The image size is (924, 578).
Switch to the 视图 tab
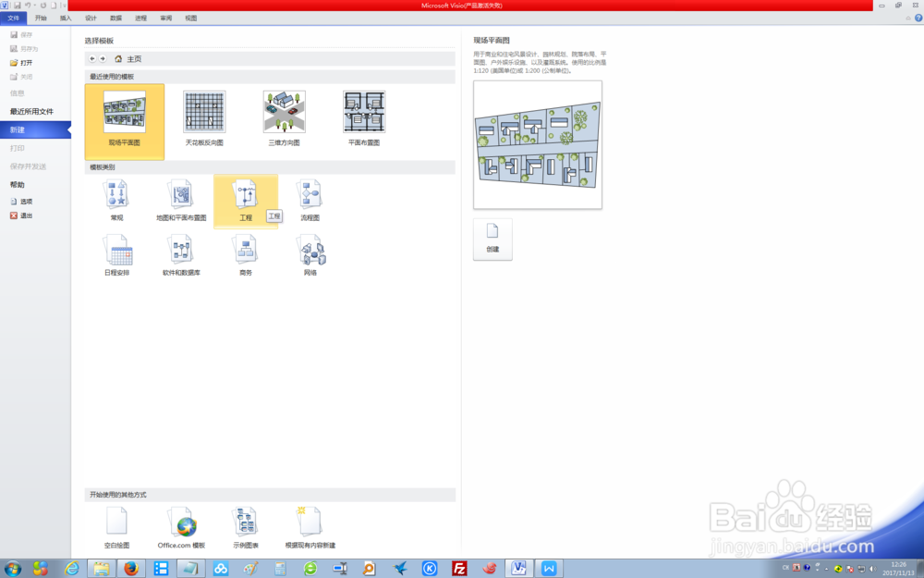[191, 18]
